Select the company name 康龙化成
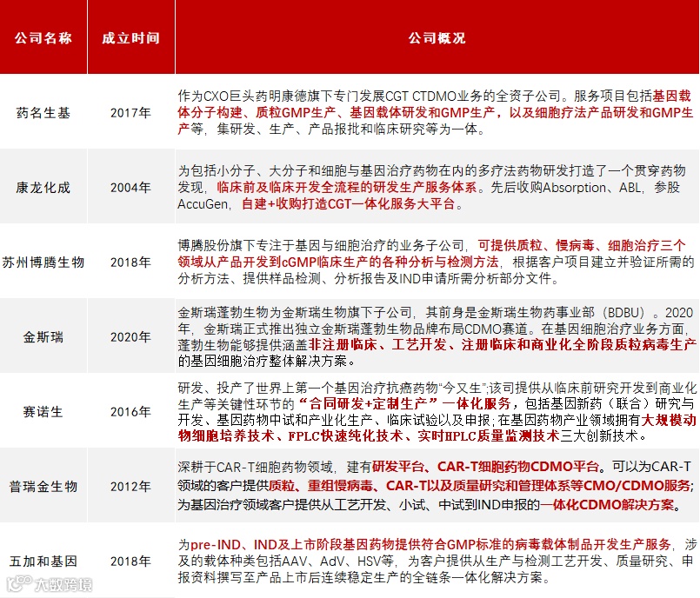 tap(43, 188)
